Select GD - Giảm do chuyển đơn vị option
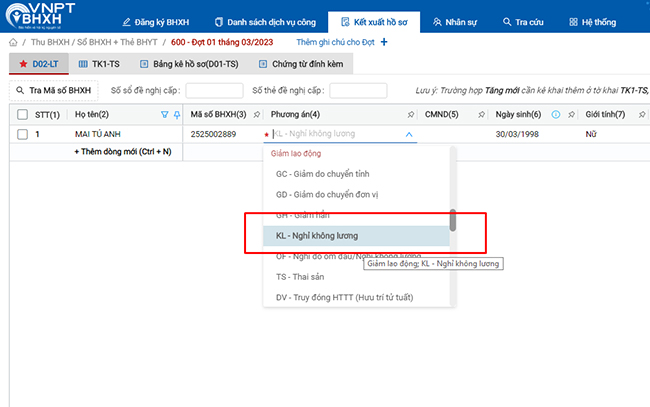This screenshot has width=650, height=407. point(357,194)
